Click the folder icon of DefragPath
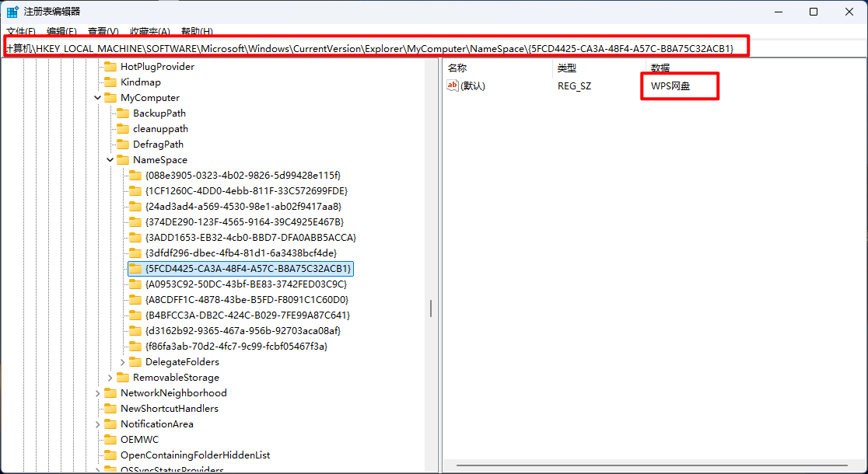Viewport: 868px width, 474px height. (122, 145)
